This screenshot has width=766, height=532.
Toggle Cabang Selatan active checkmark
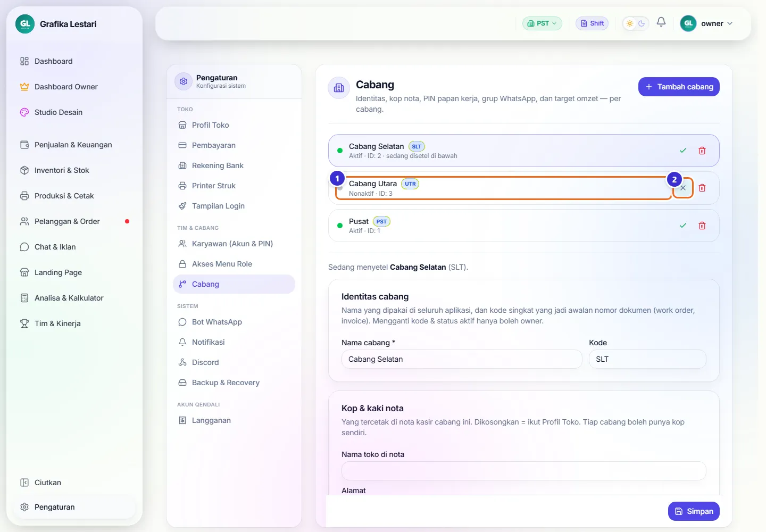tap(683, 151)
